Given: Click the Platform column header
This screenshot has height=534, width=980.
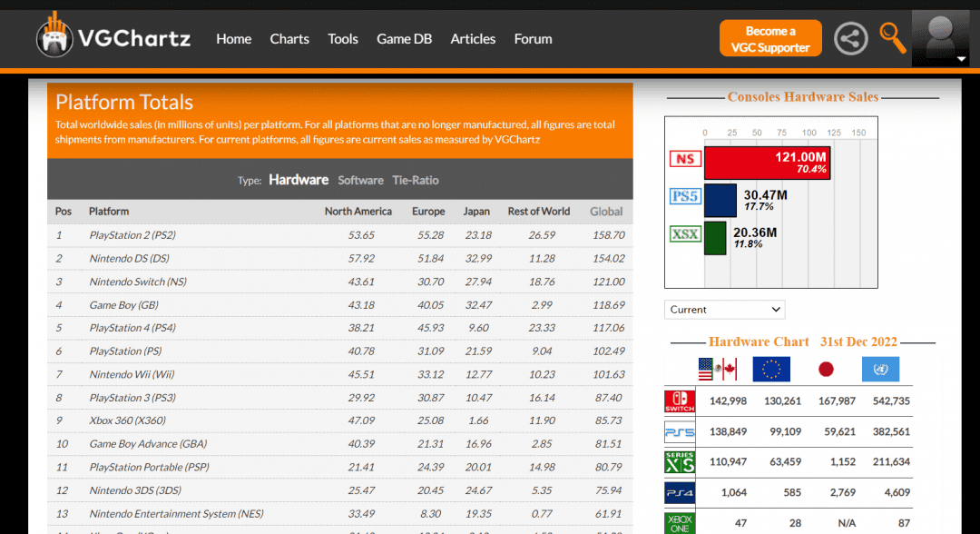Looking at the screenshot, I should coord(109,212).
